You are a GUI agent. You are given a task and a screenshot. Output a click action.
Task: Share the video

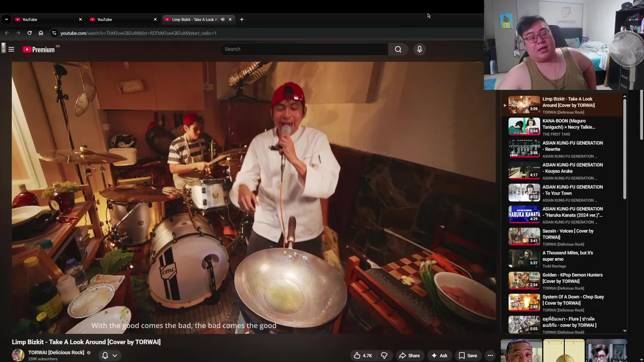point(409,355)
